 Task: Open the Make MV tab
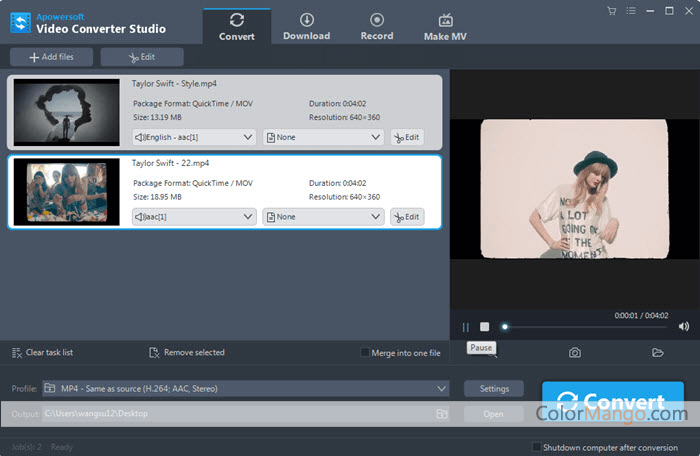click(x=445, y=26)
